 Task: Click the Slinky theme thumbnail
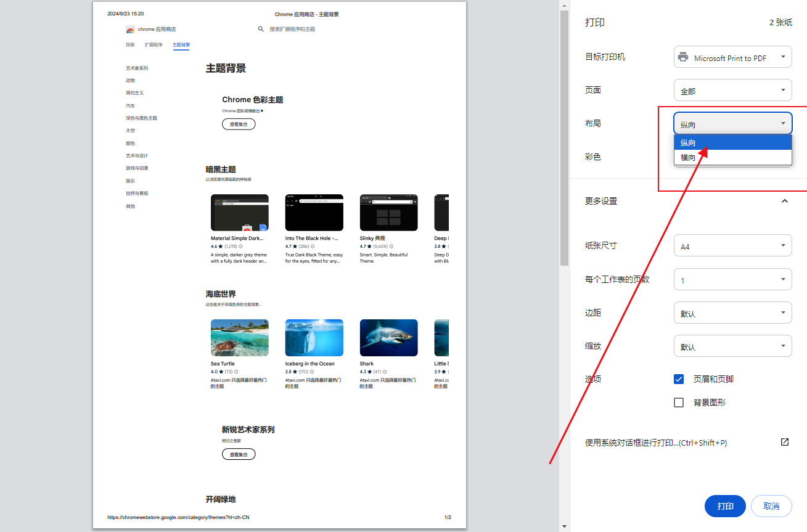[389, 213]
